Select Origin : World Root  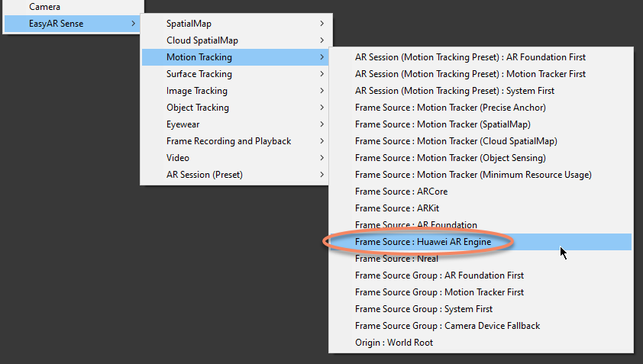click(480, 343)
